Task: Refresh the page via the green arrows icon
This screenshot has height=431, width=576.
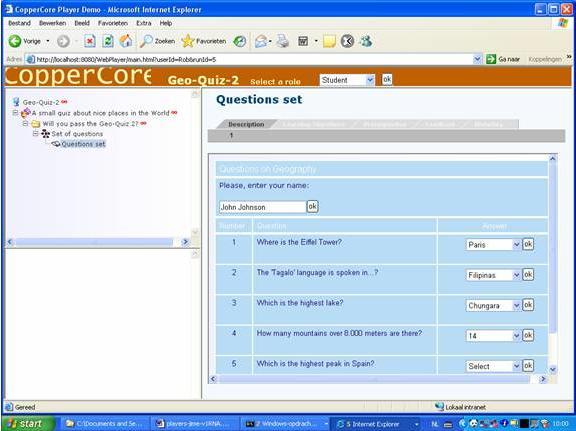Action: pyautogui.click(x=108, y=41)
